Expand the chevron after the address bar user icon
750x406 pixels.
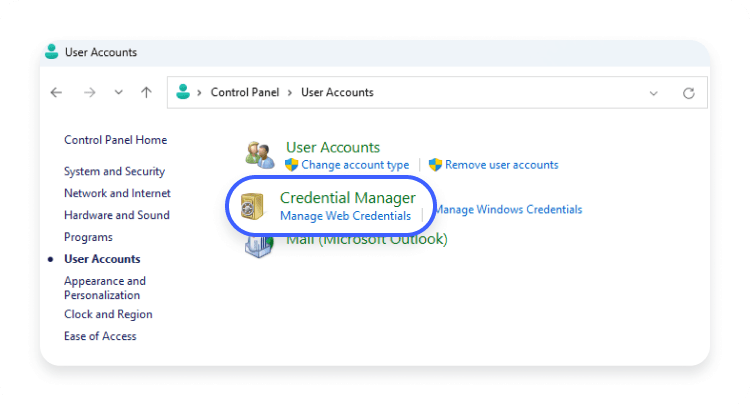click(199, 93)
